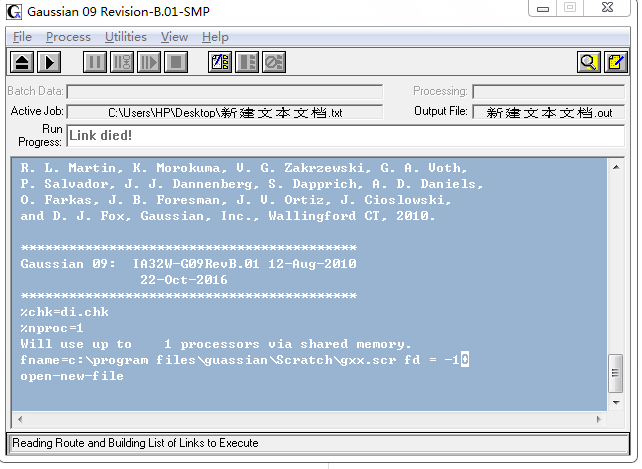Click the 'open-new-file' output line
642x469 pixels.
pos(72,376)
